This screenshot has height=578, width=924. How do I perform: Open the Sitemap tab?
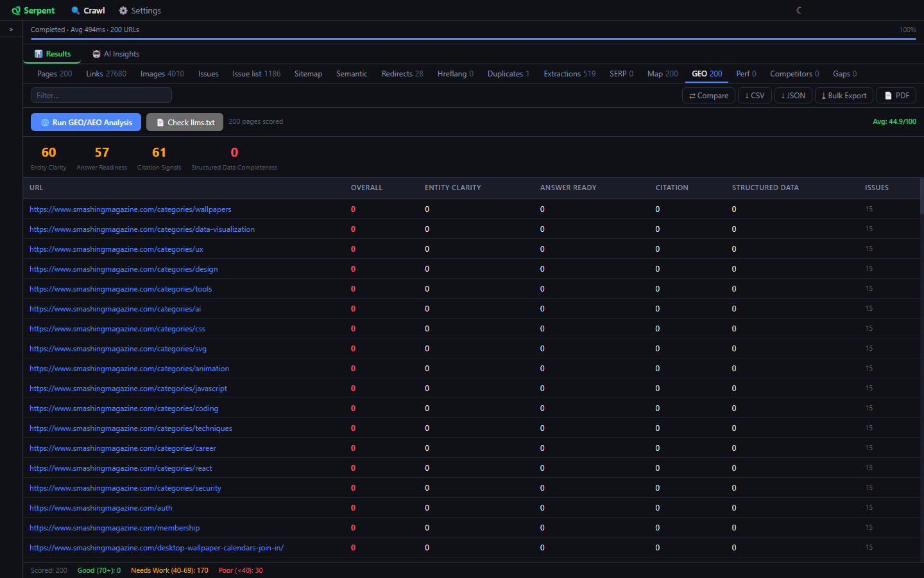(308, 74)
